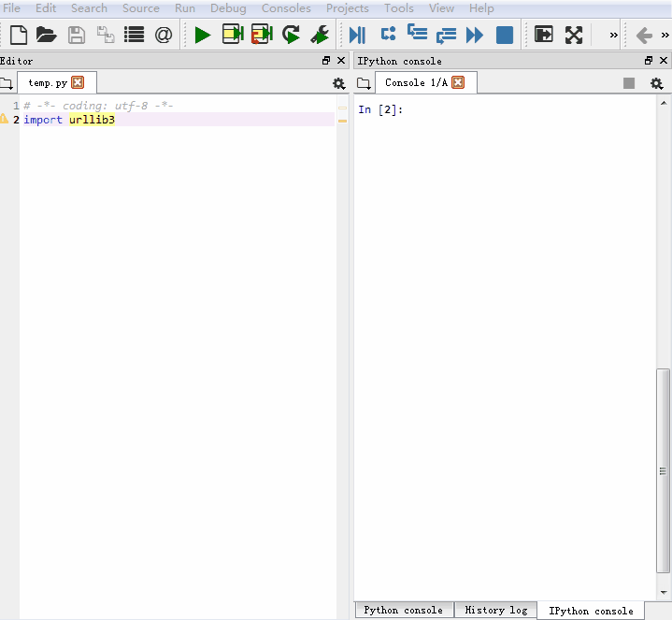Click the Re-run last script icon
Viewport: 672px width, 620px height.
pyautogui.click(x=292, y=36)
